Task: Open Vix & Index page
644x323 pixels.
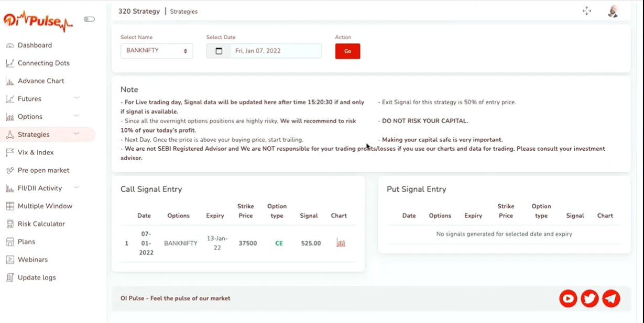Action: click(x=36, y=152)
